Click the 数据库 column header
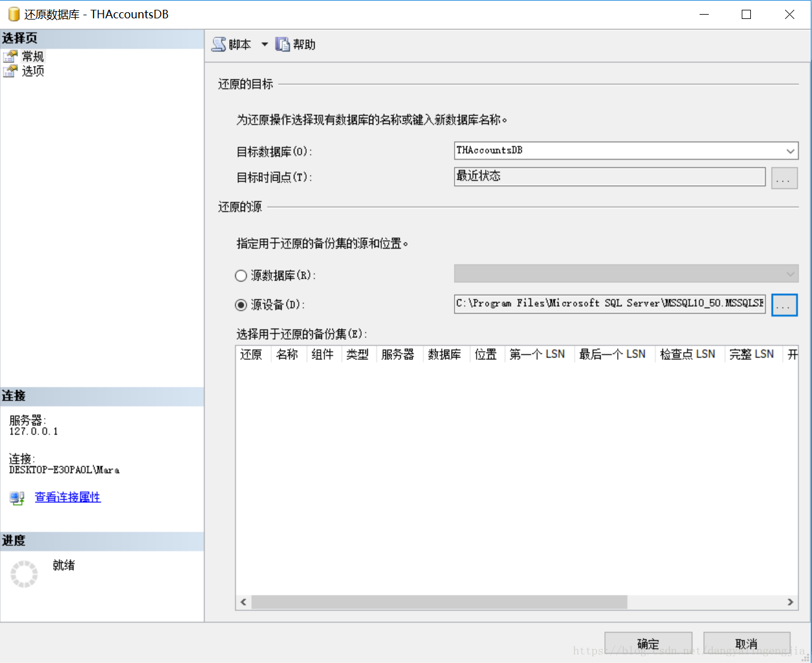812x663 pixels. [x=445, y=354]
